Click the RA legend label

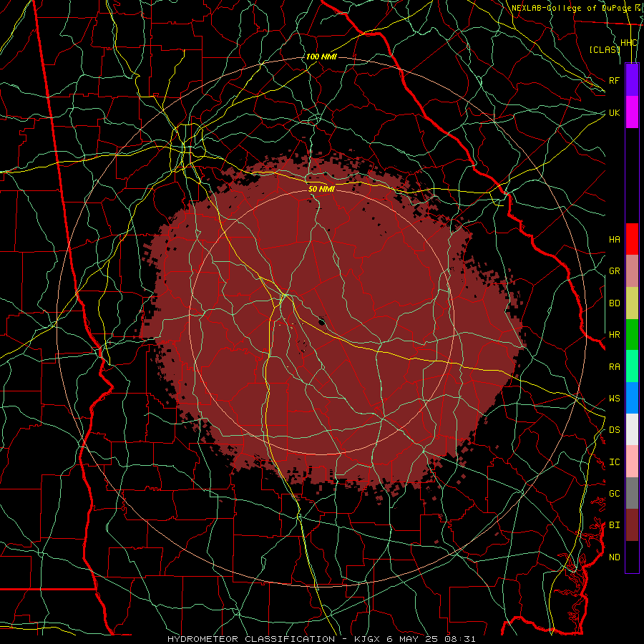[x=615, y=367]
